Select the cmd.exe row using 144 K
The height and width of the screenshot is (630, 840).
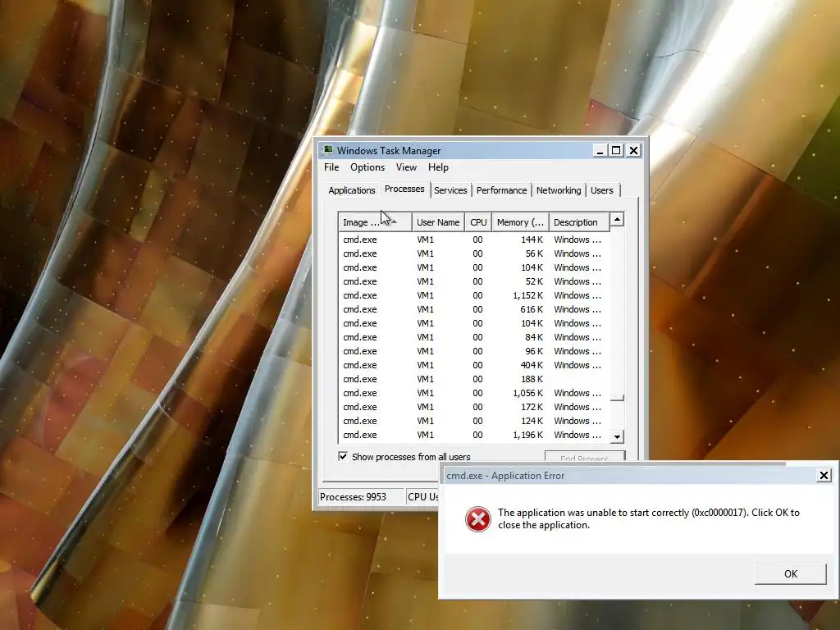click(473, 240)
